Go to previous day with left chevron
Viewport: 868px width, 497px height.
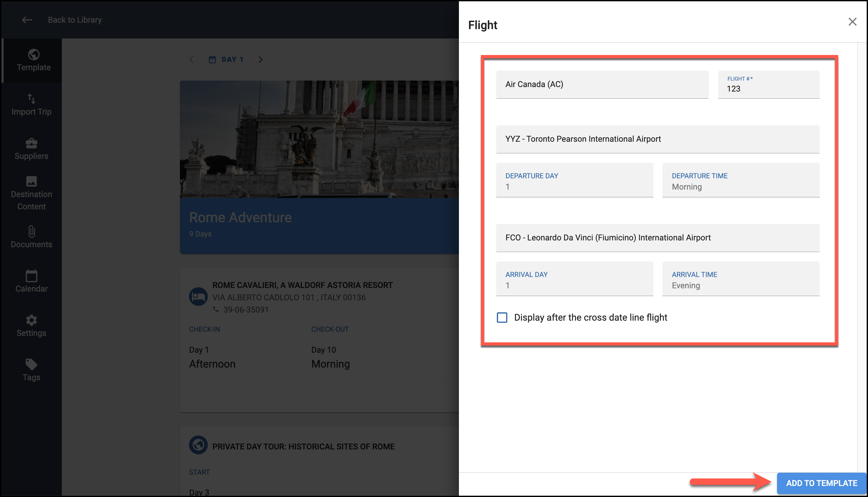[x=192, y=60]
